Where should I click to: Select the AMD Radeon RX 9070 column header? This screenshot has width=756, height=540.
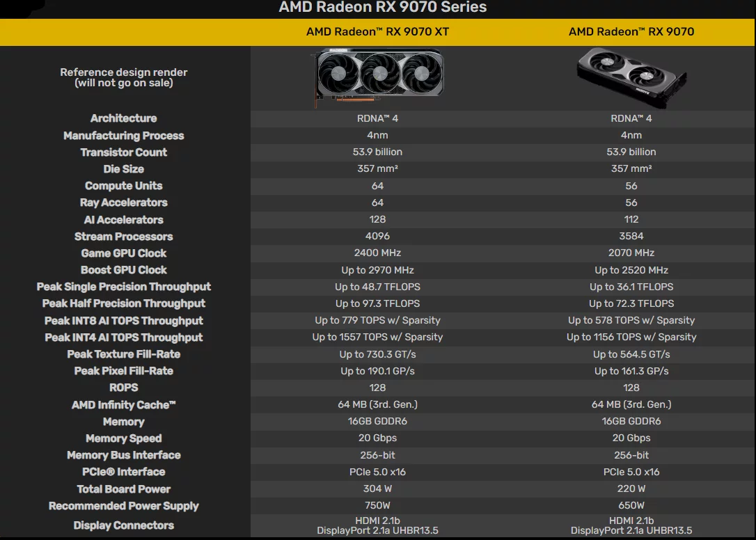pos(631,31)
